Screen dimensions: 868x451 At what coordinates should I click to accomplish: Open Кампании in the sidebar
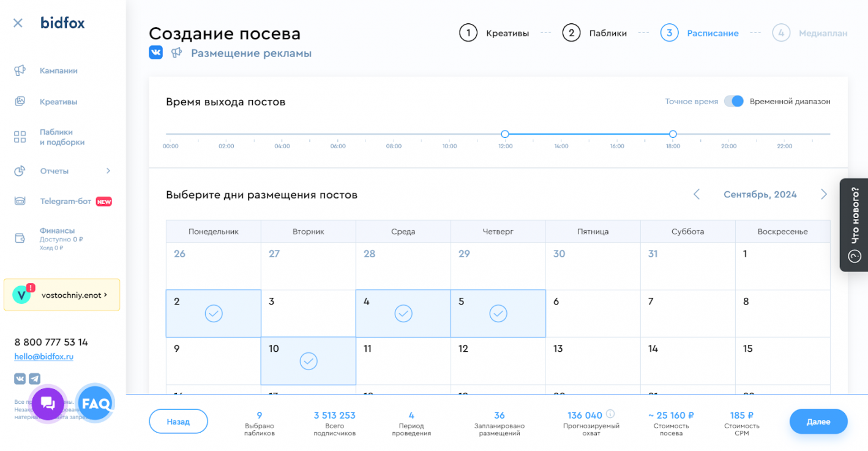(x=59, y=70)
